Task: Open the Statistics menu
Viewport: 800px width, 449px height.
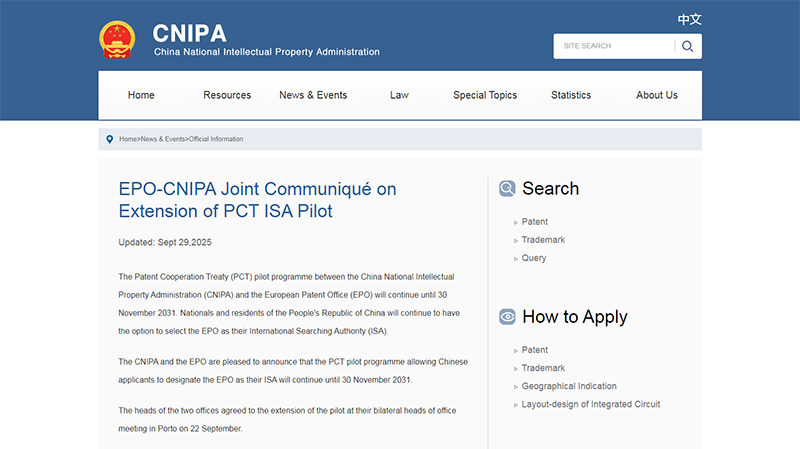Action: click(571, 95)
